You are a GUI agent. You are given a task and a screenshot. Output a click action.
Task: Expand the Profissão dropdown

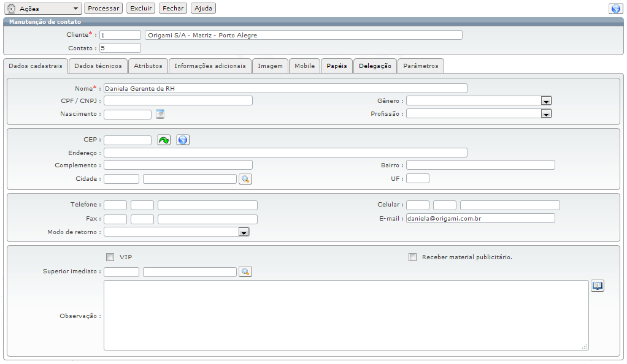pos(546,113)
